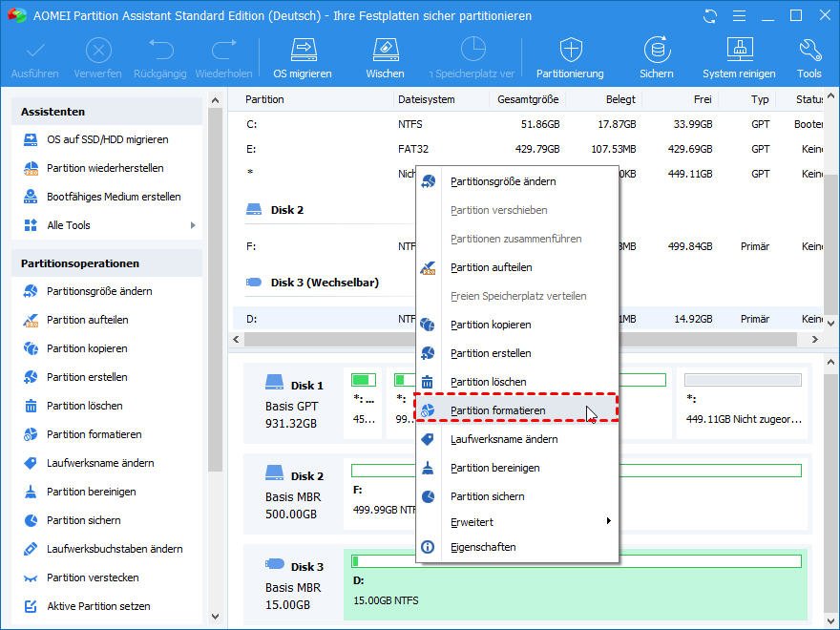Click the refresh icon in the title bar
Viewport: 840px width, 630px height.
point(710,16)
